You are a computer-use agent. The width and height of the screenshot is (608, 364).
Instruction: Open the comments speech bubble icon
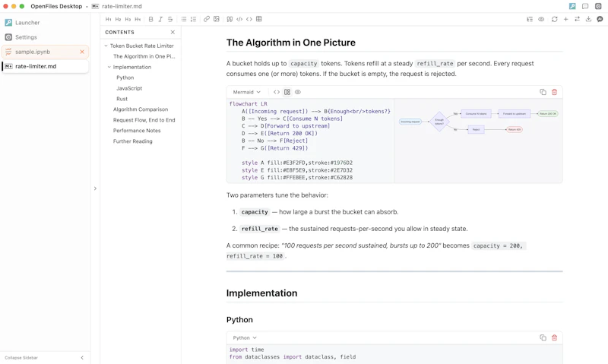click(x=585, y=6)
